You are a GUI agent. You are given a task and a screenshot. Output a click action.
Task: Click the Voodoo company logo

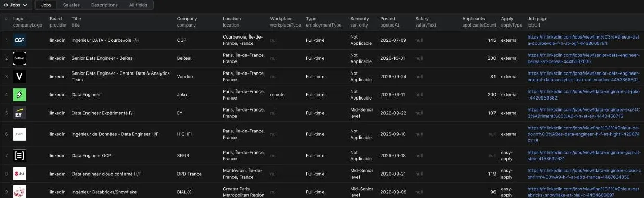point(19,77)
